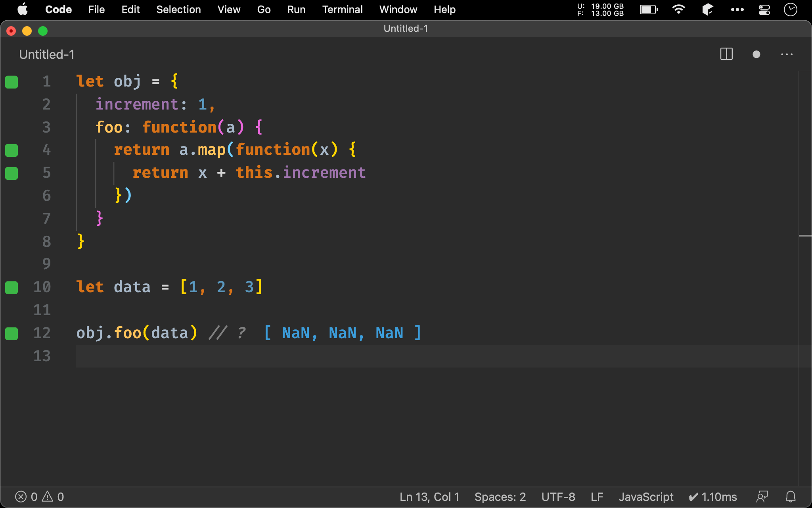Open the View menu
The height and width of the screenshot is (508, 812).
[229, 10]
